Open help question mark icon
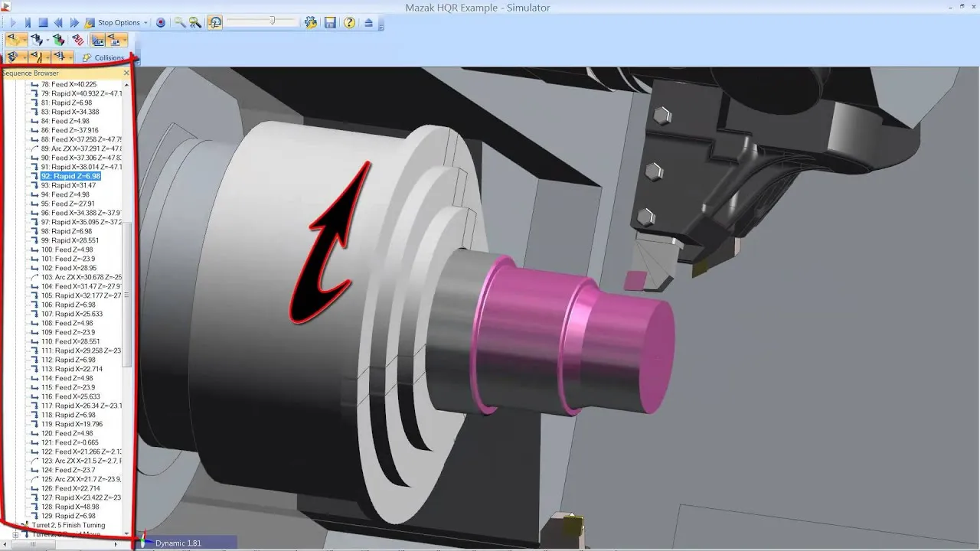 349,23
